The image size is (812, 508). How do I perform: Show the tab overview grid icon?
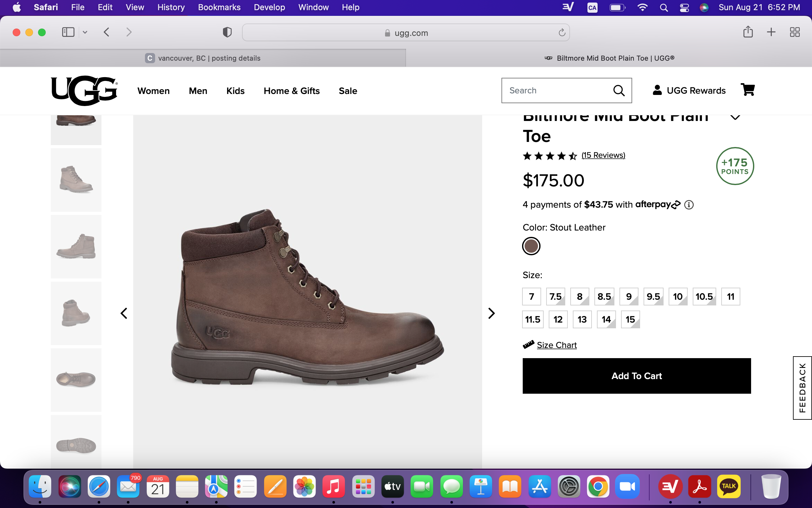pyautogui.click(x=795, y=32)
